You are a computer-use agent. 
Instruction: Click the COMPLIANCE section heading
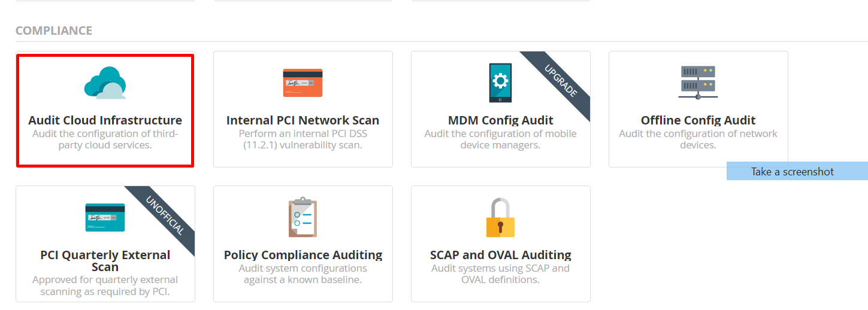(54, 31)
